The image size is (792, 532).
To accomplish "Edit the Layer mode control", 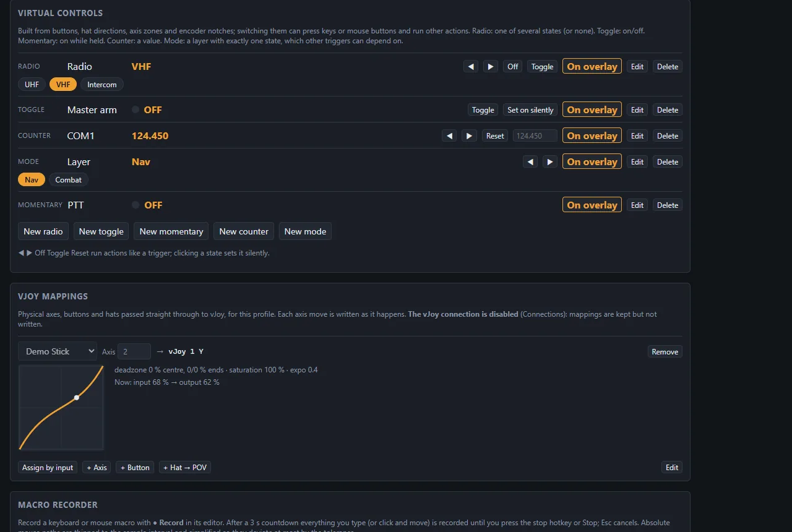I will 637,161.
